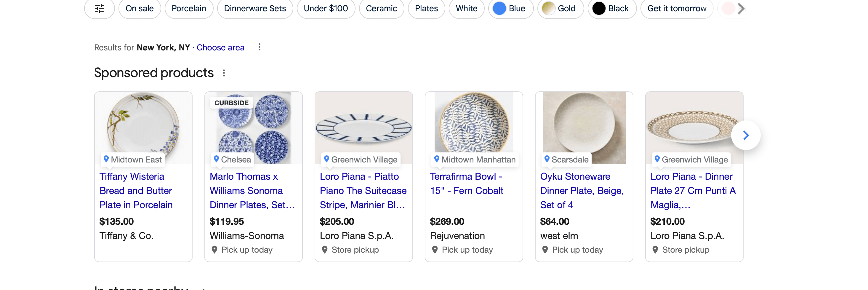Screen dimensions: 868x290
Task: Click the three-dot menu beside Choose area
Action: tap(259, 47)
